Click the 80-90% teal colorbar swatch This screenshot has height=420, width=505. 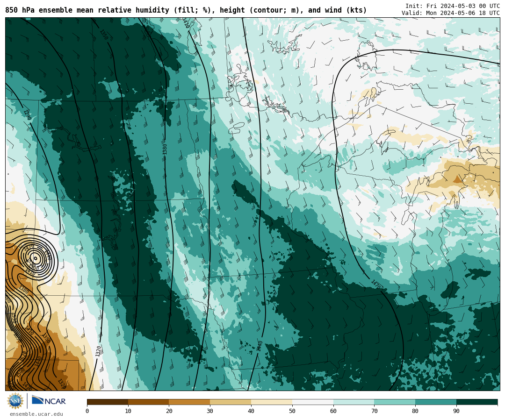coord(436,402)
